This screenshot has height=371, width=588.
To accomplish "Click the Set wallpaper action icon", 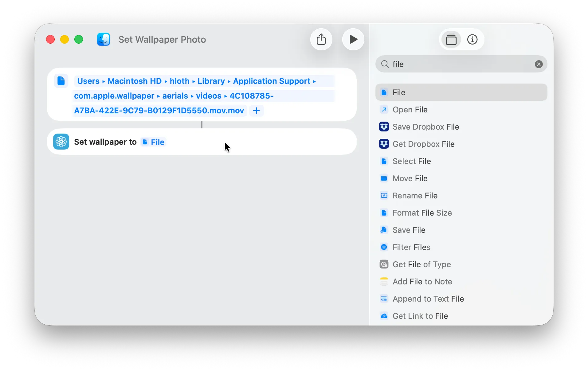I will [x=61, y=142].
